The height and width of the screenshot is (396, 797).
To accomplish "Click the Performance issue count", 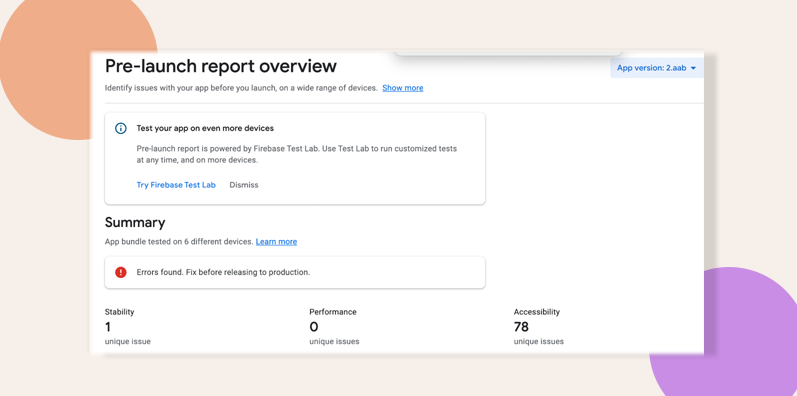I will tap(314, 327).
